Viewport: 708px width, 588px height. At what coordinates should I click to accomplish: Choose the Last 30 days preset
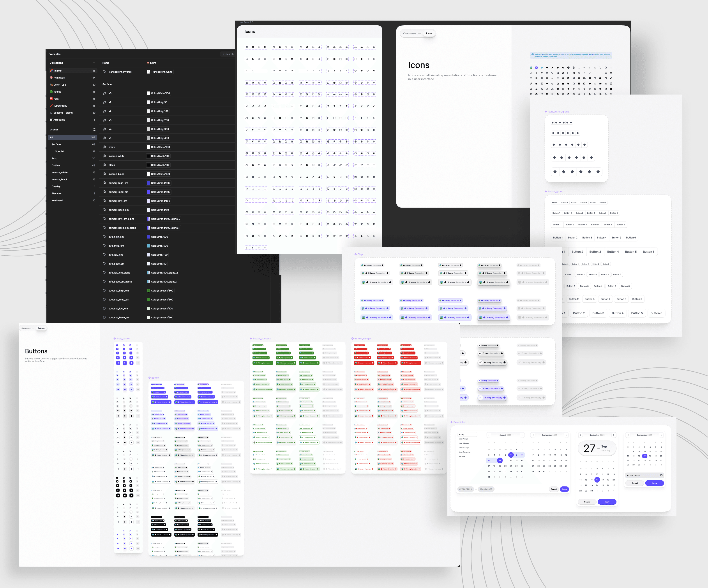(x=464, y=448)
